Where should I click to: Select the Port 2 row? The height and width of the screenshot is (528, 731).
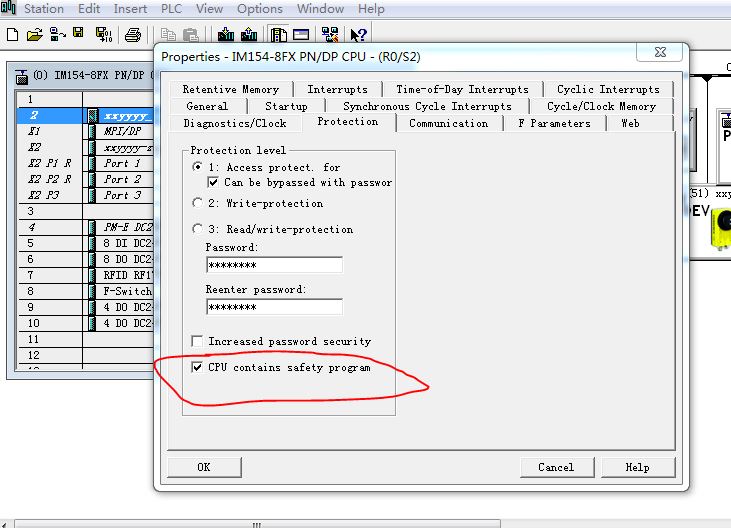pyautogui.click(x=86, y=179)
